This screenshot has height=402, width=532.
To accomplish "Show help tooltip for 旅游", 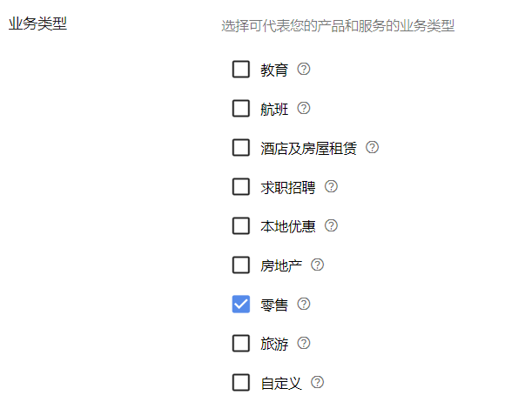I will (304, 343).
